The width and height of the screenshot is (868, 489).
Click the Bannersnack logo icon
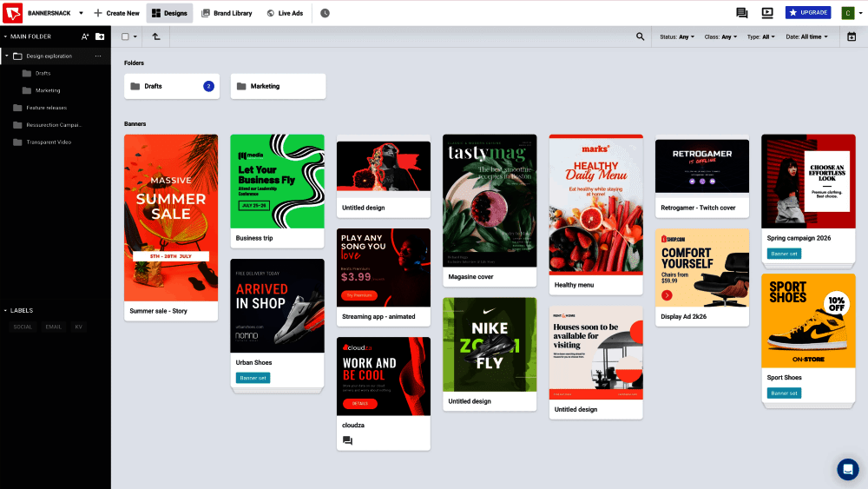point(12,13)
